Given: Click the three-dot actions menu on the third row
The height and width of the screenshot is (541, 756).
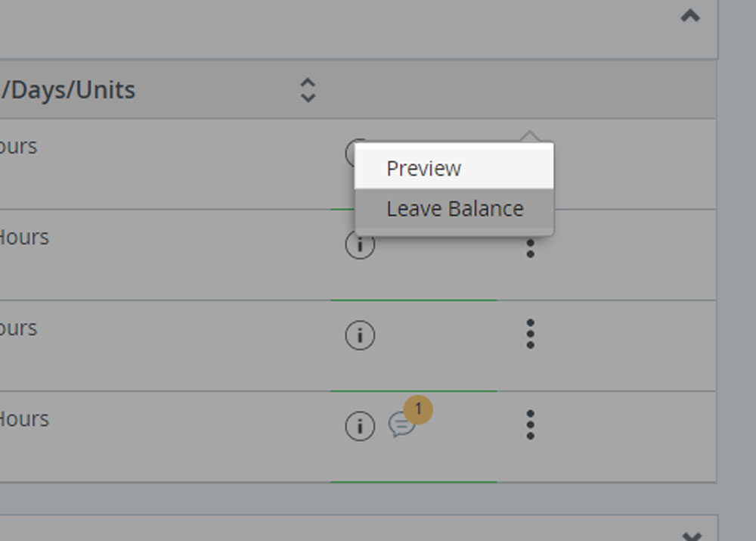Looking at the screenshot, I should 531,334.
